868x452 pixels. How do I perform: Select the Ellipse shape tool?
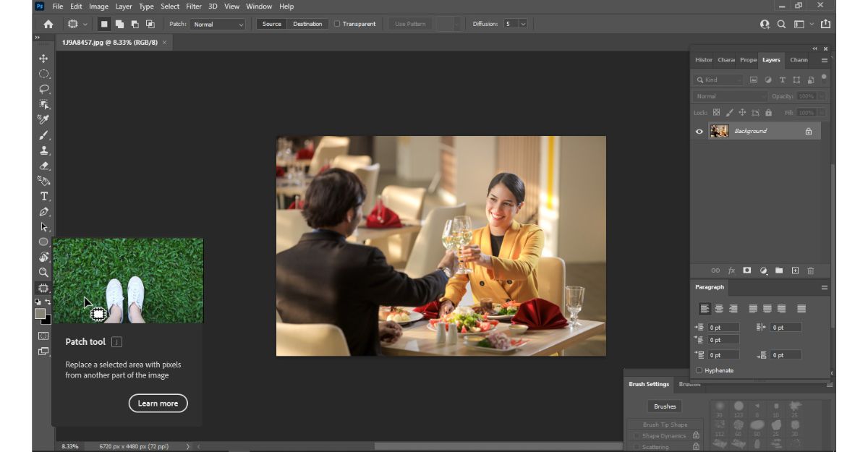[43, 242]
